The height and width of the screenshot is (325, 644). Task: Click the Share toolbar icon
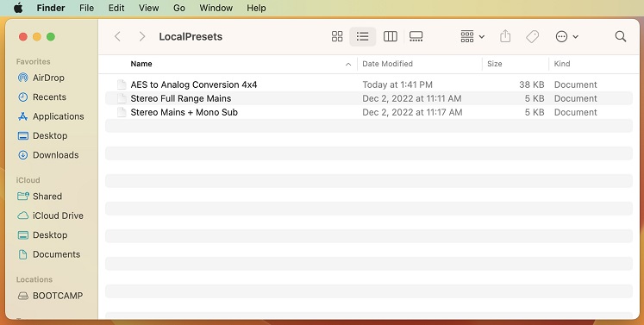point(505,36)
